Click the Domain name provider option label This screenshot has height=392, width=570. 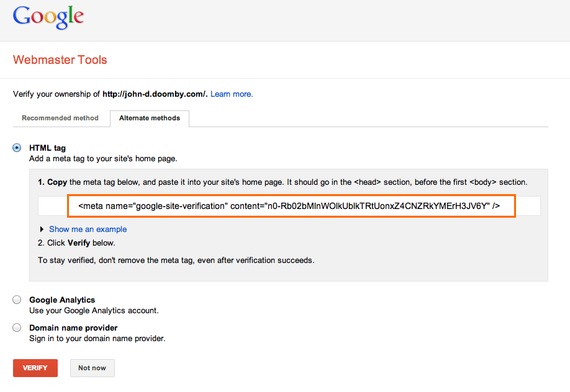[x=73, y=327]
